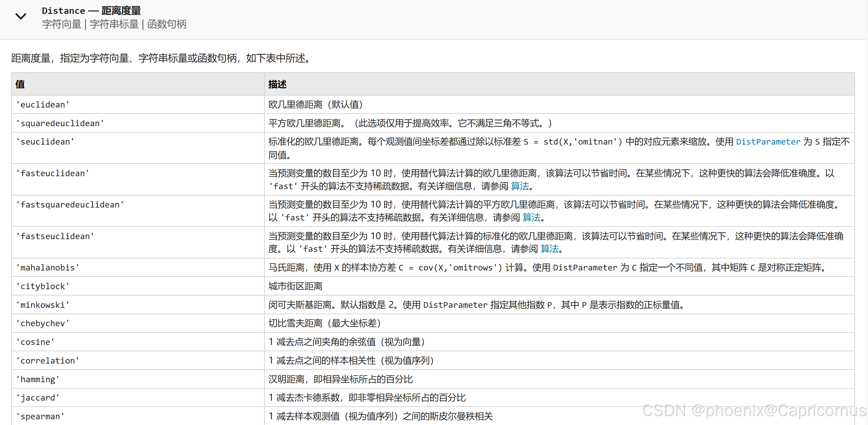Click the description starting 马氏距离

(x=548, y=268)
